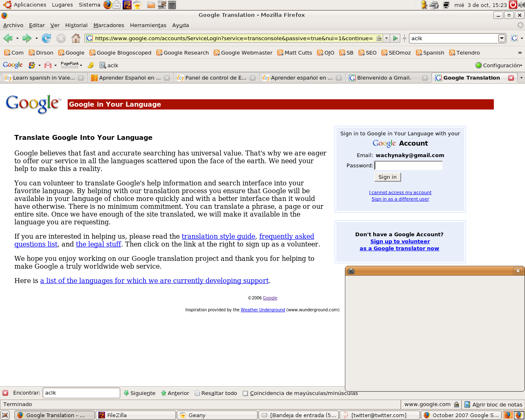
Task: Click show desktop button in bottom panel
Action: point(5,415)
